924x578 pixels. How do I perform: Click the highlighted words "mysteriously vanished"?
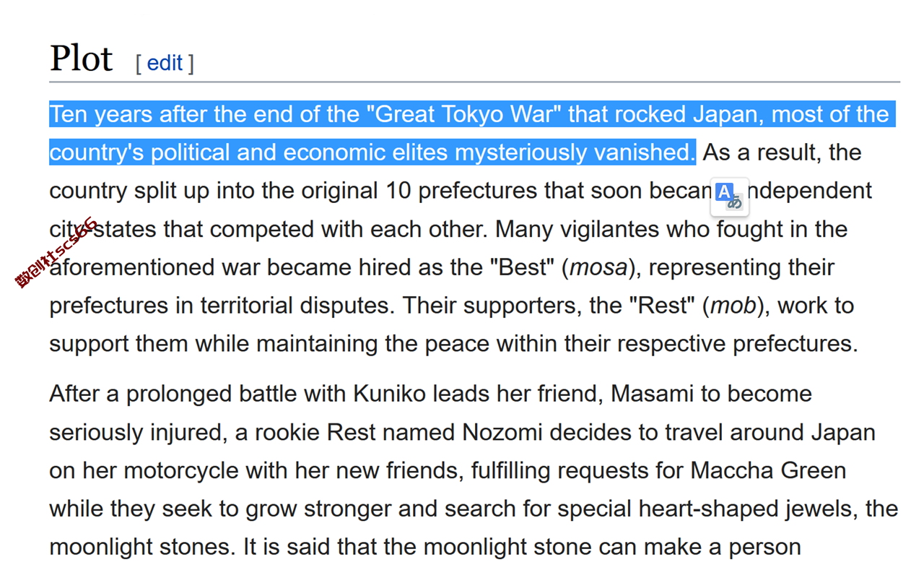click(x=574, y=152)
